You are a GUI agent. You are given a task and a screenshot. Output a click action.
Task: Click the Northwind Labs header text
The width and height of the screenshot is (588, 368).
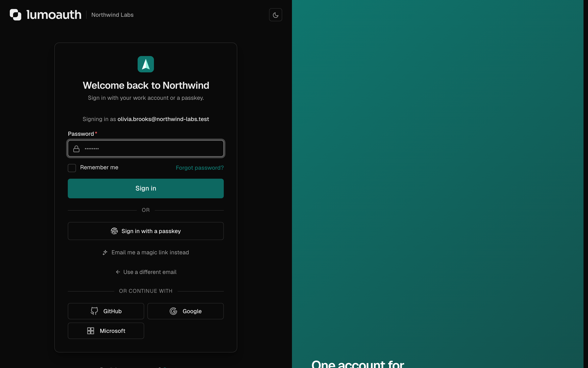click(112, 15)
